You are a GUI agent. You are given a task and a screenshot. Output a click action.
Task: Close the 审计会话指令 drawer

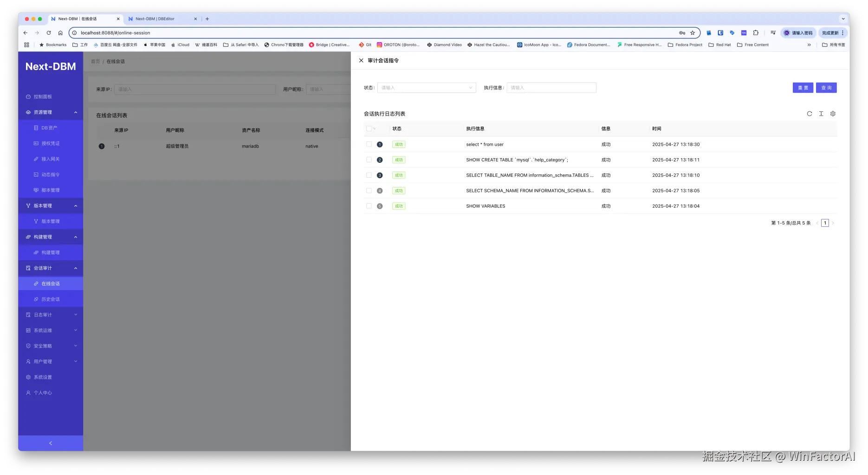361,60
